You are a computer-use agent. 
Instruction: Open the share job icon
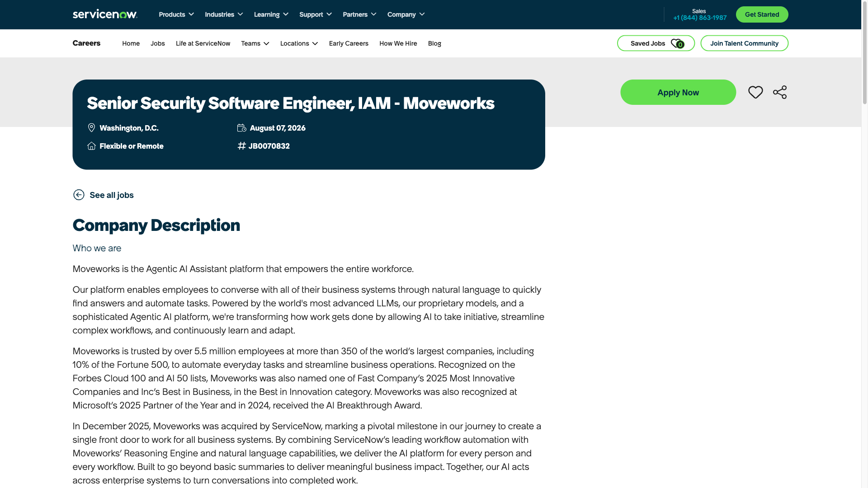[x=780, y=92]
